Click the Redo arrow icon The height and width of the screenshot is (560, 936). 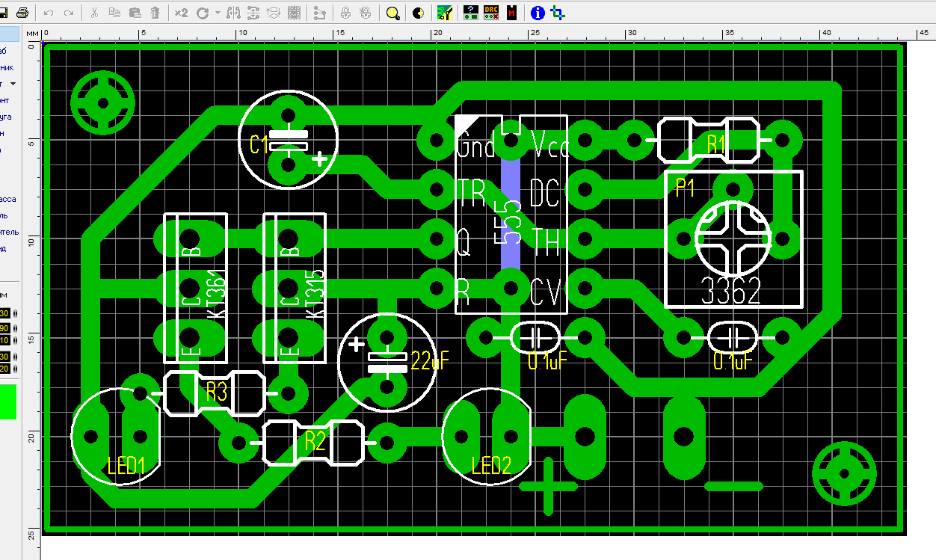pos(69,13)
